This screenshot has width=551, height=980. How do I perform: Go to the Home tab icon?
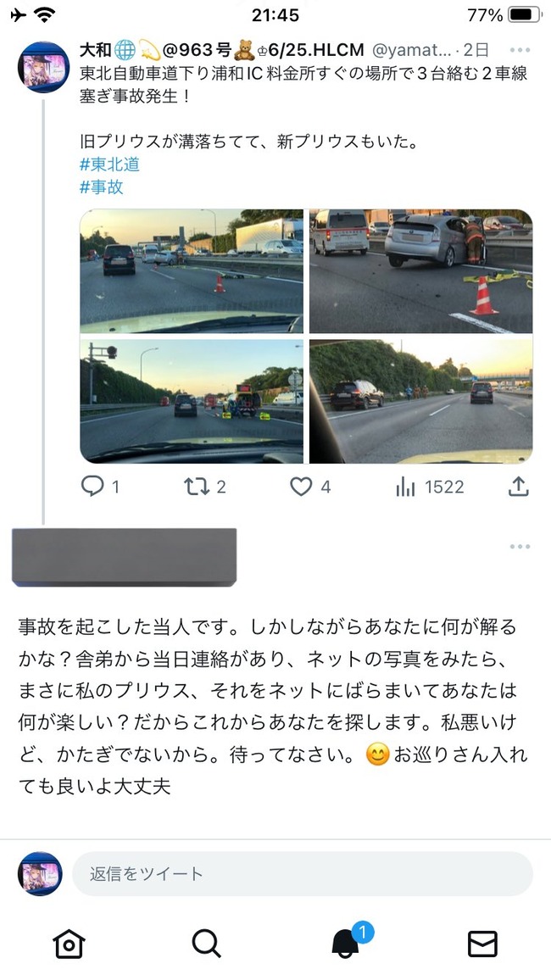(69, 944)
